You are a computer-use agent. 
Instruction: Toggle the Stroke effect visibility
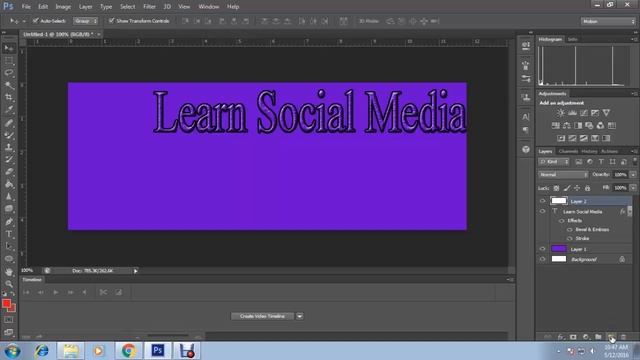click(570, 238)
